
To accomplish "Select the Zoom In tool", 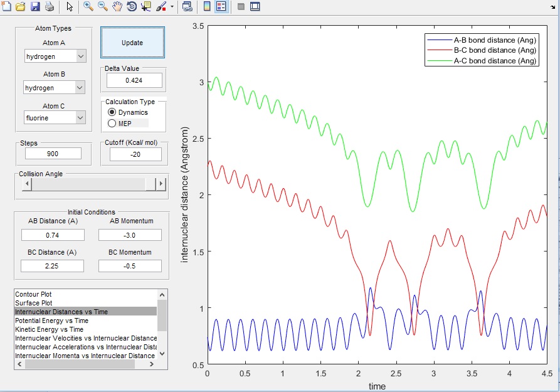I will point(88,6).
